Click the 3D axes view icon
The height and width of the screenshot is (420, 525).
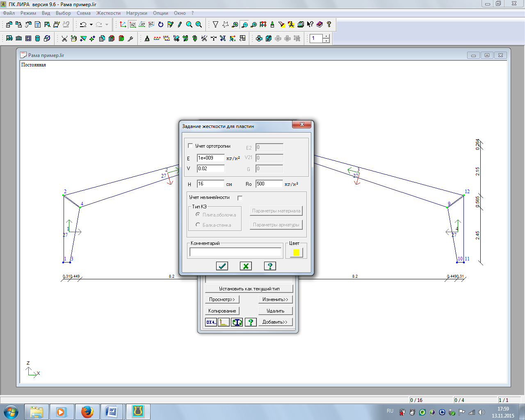click(x=123, y=25)
